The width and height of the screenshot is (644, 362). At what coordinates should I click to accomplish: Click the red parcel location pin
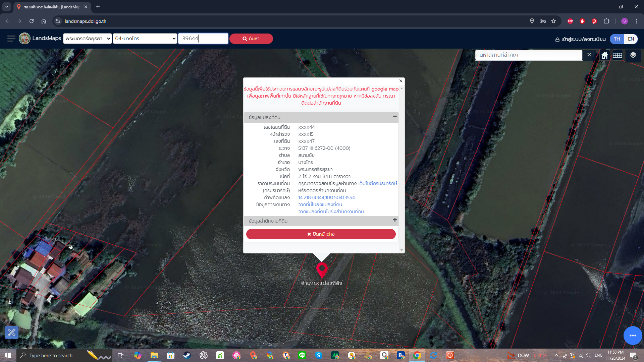322,270
